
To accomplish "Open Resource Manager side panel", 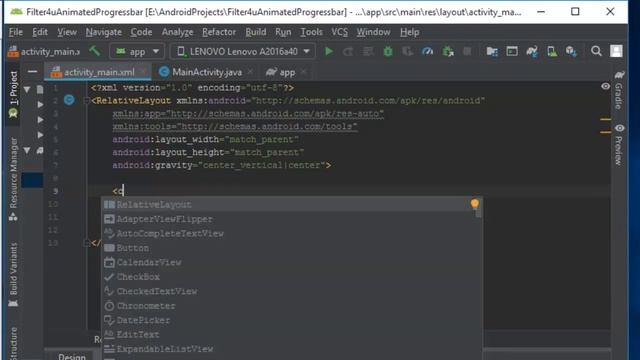I will (x=13, y=179).
